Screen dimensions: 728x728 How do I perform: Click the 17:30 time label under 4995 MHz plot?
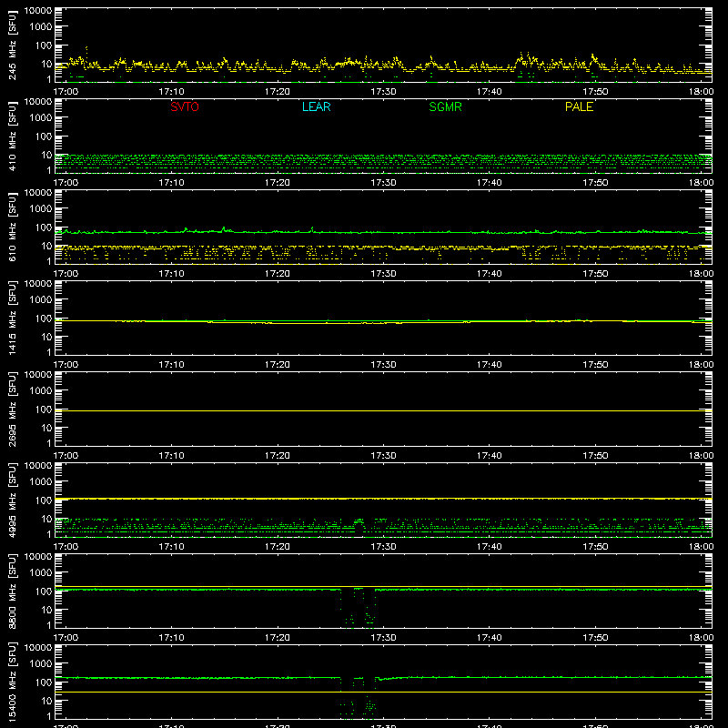(x=383, y=547)
